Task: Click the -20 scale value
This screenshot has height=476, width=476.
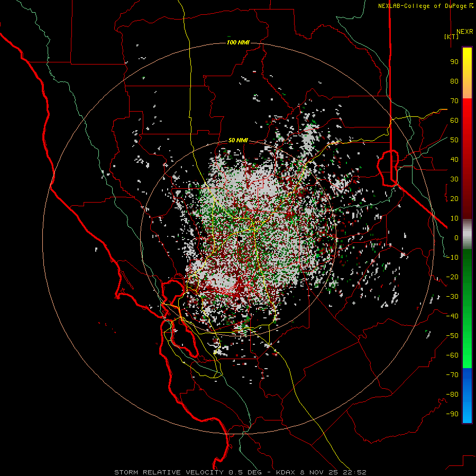Action: click(452, 277)
